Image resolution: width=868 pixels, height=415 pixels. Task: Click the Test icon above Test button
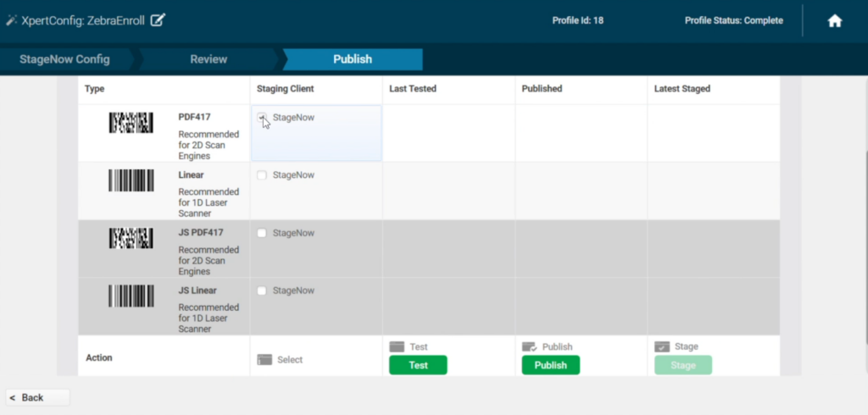pyautogui.click(x=397, y=347)
